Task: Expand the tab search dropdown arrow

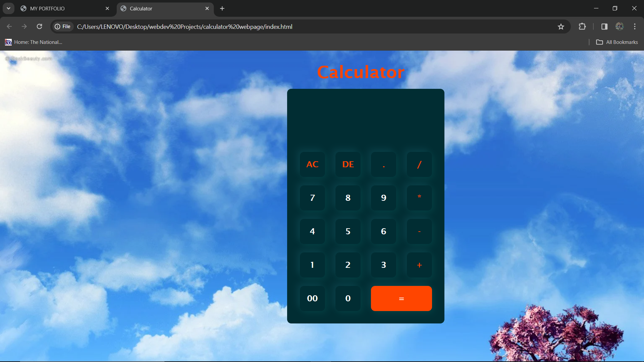Action: pos(8,8)
